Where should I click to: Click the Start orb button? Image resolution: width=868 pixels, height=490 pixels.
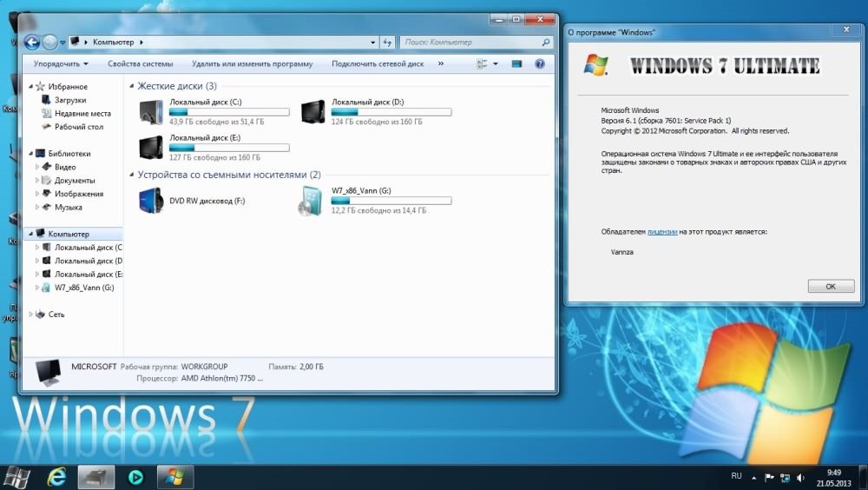pos(17,476)
